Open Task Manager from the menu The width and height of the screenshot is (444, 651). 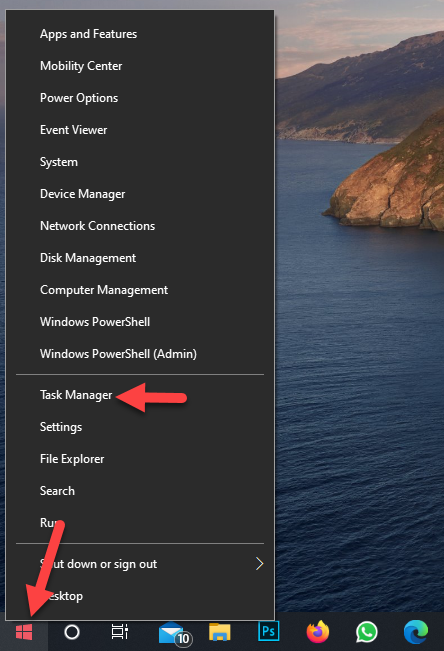(x=76, y=395)
